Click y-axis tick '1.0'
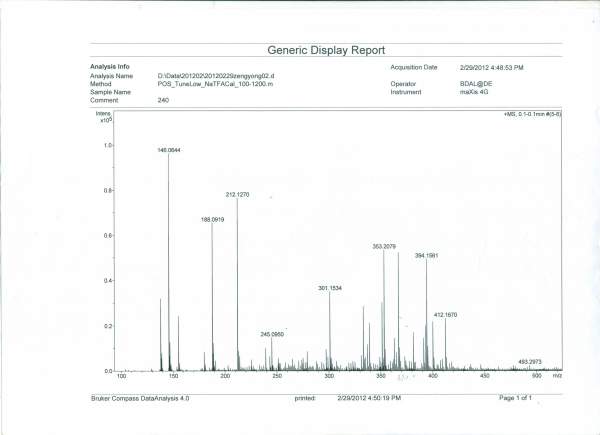Viewport: 600px width, 435px height. [108, 145]
